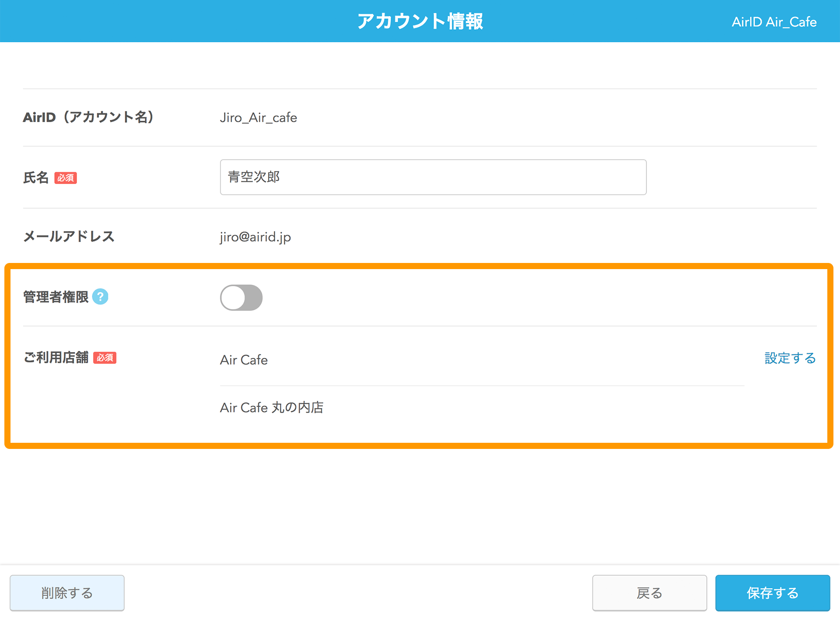Click the AirID（アカウント名） label
This screenshot has width=840, height=620.
pos(88,117)
